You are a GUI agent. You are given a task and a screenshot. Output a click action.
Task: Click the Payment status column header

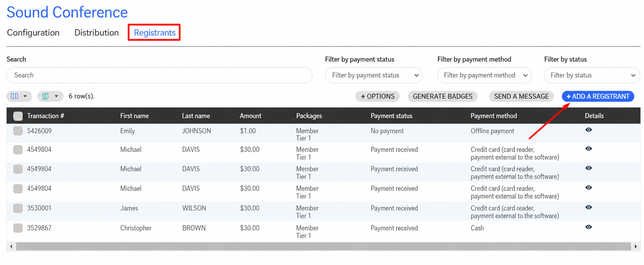[x=391, y=116]
